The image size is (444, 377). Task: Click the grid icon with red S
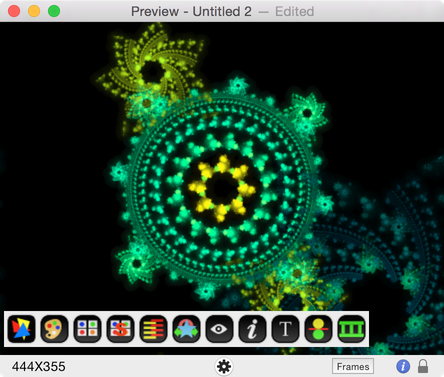coord(120,329)
